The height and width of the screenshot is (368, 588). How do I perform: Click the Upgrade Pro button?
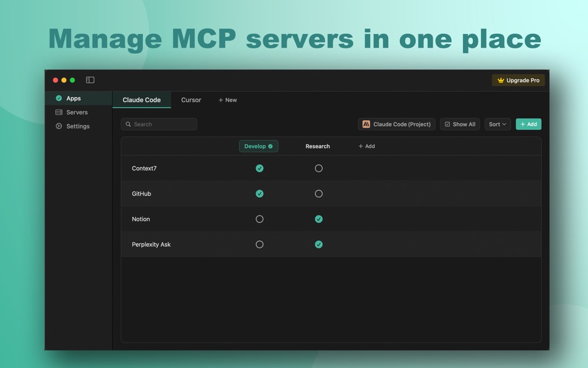518,81
